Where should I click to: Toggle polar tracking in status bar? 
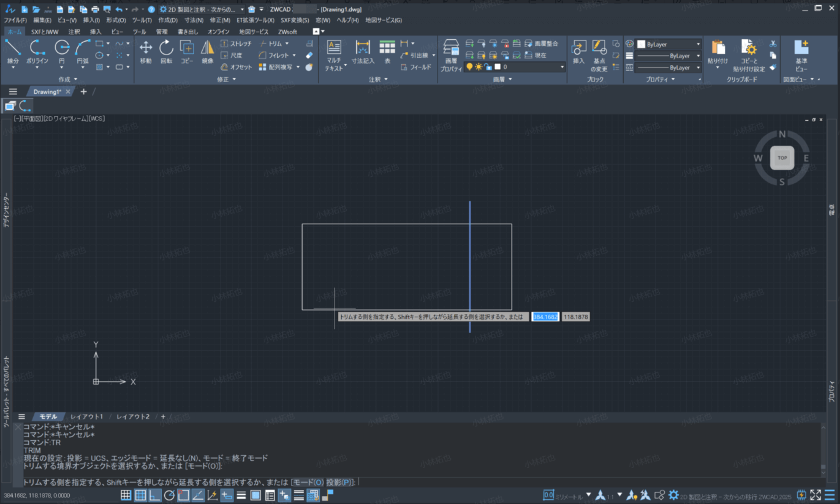coord(169,495)
